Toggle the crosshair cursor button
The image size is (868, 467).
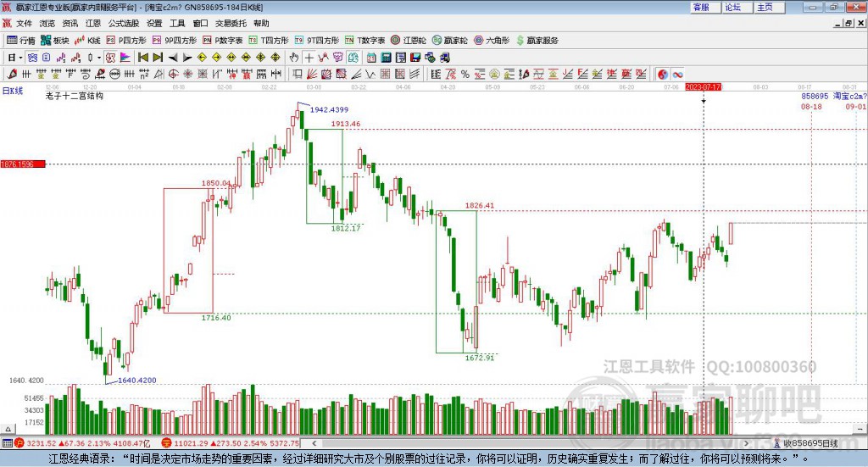coord(309,58)
